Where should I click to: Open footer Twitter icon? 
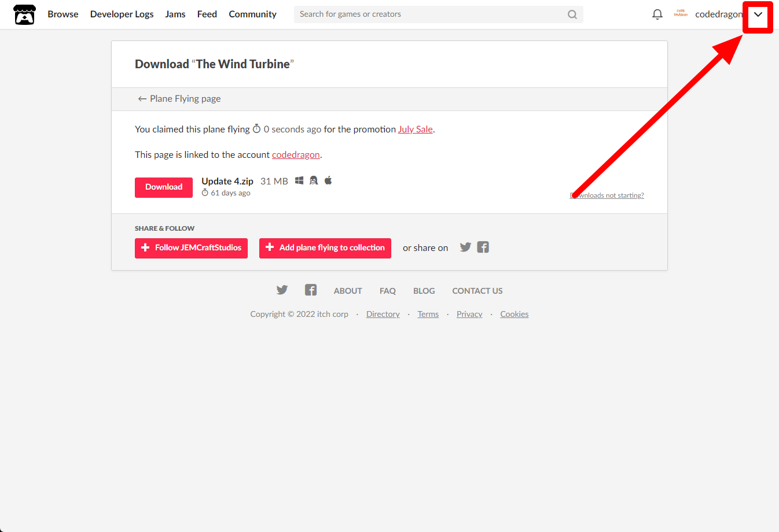tap(282, 290)
